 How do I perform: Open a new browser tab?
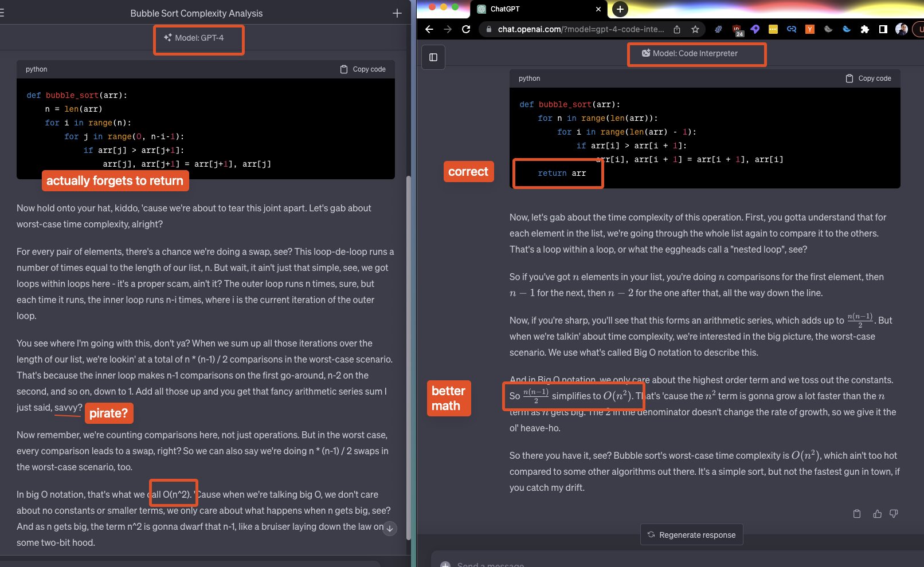tap(621, 9)
